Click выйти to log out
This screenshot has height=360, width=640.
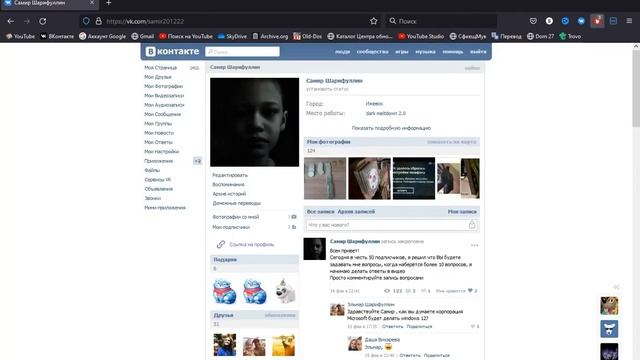click(x=478, y=51)
